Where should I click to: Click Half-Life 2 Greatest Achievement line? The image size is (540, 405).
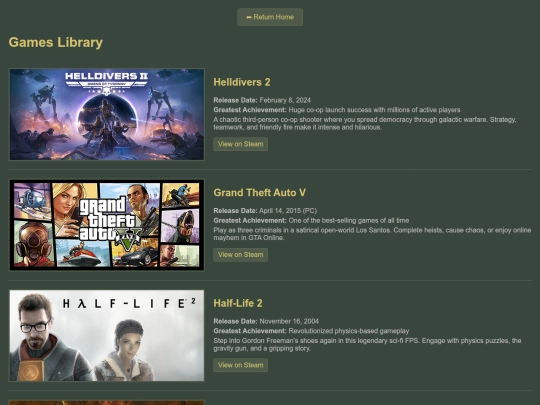tap(311, 331)
